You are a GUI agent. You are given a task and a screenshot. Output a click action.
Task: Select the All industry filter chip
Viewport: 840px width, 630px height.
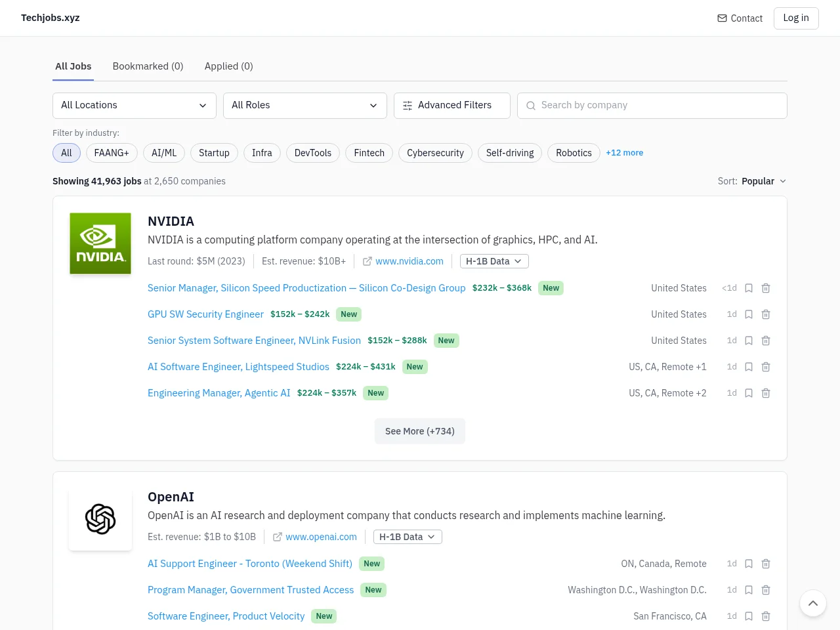tap(66, 153)
